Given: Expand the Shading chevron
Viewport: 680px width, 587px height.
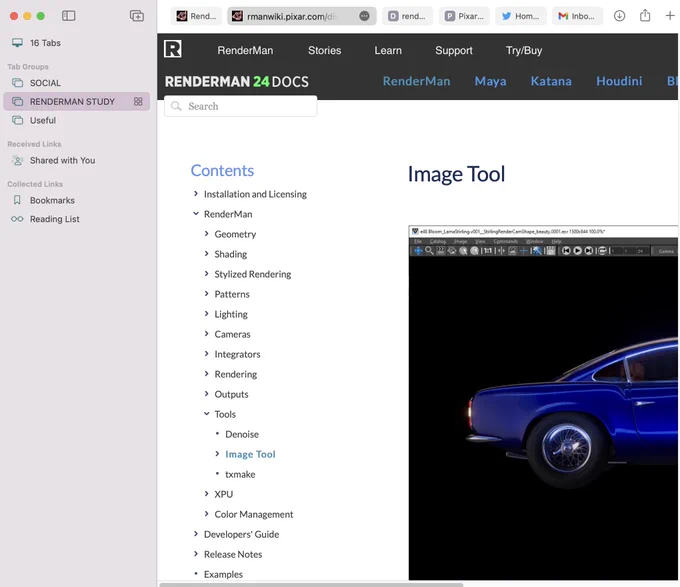Looking at the screenshot, I should pyautogui.click(x=206, y=253).
